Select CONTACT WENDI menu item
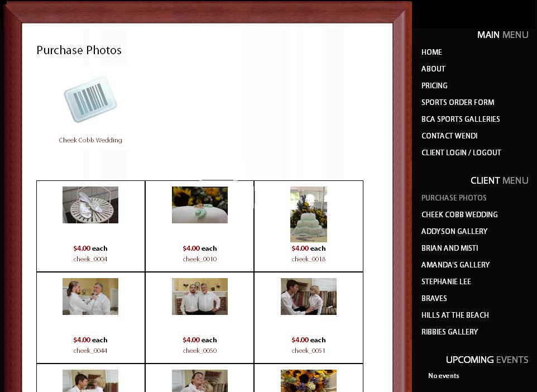Image resolution: width=537 pixels, height=392 pixels. click(x=449, y=136)
